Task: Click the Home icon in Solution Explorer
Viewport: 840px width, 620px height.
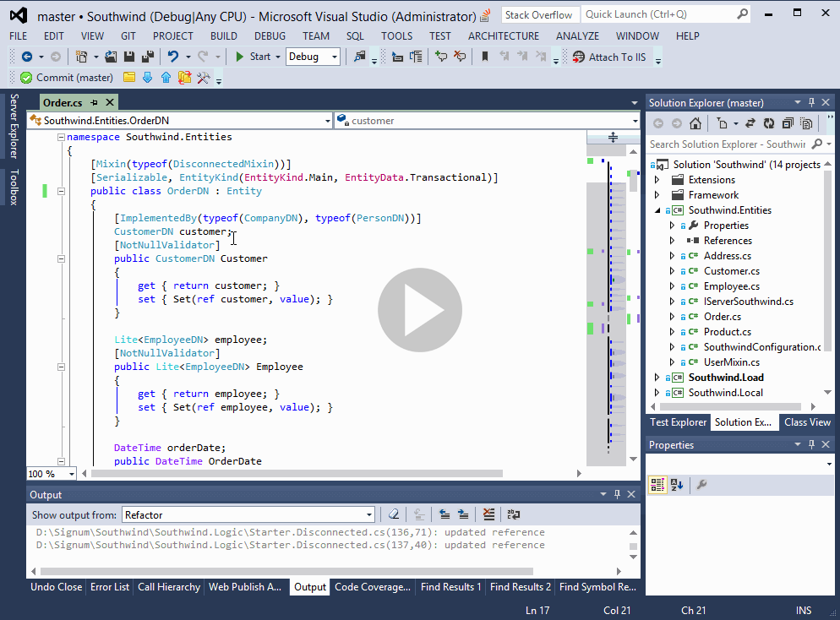Action: (695, 123)
